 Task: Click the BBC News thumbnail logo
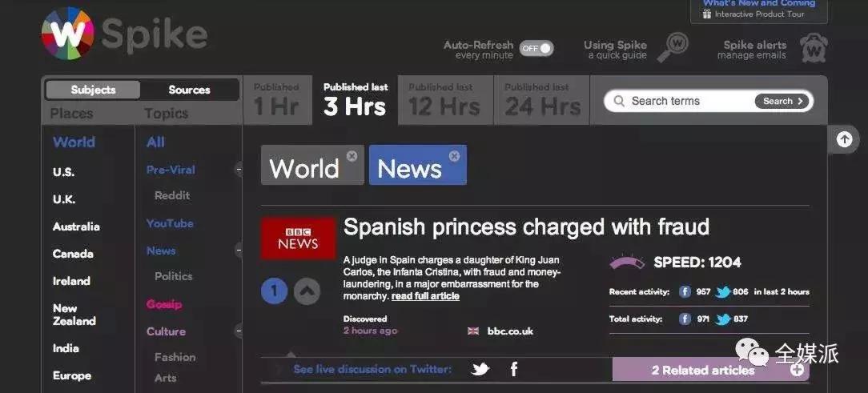pos(298,239)
